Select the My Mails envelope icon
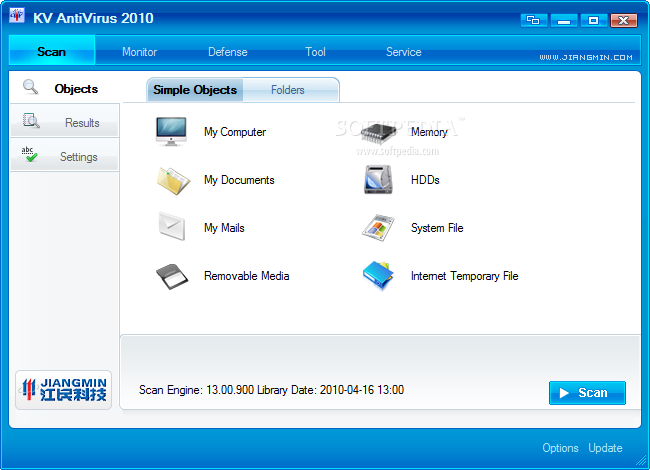 172,226
